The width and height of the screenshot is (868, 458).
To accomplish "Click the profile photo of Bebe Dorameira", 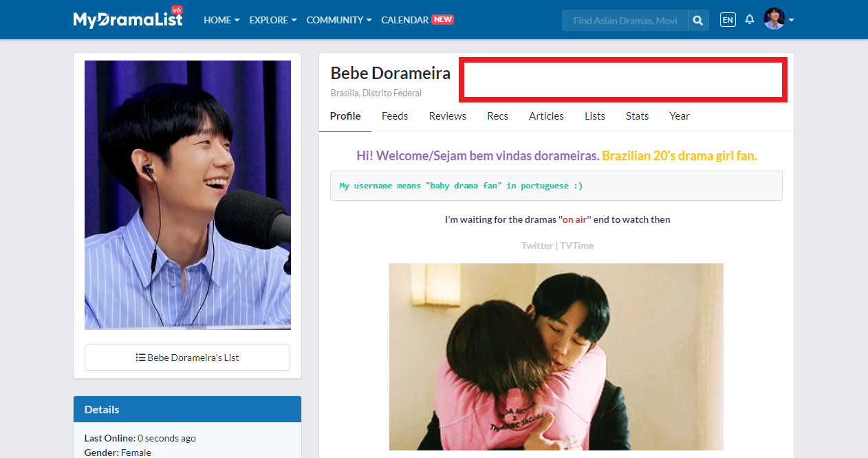I will pos(188,195).
